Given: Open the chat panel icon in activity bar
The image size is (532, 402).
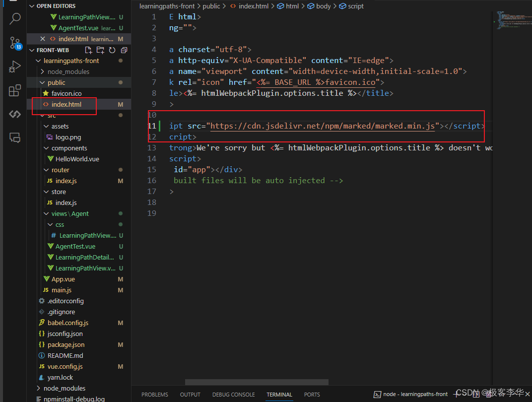Looking at the screenshot, I should pos(15,138).
